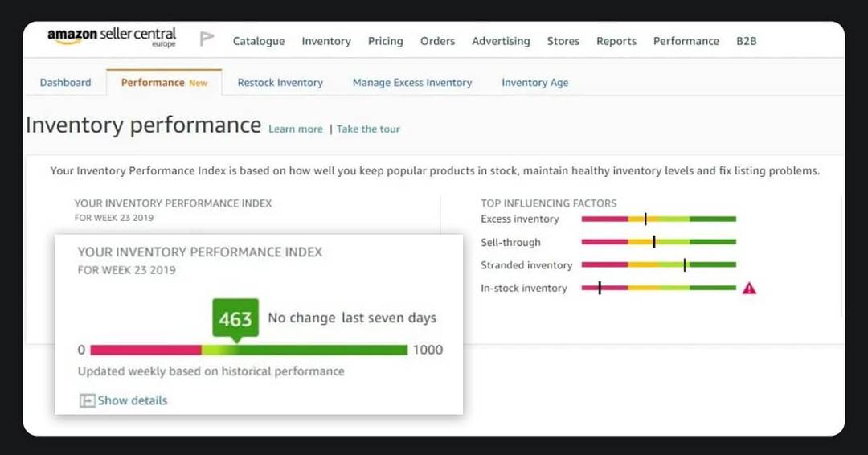Click the Stranded inventory indicator bar

pyautogui.click(x=658, y=265)
